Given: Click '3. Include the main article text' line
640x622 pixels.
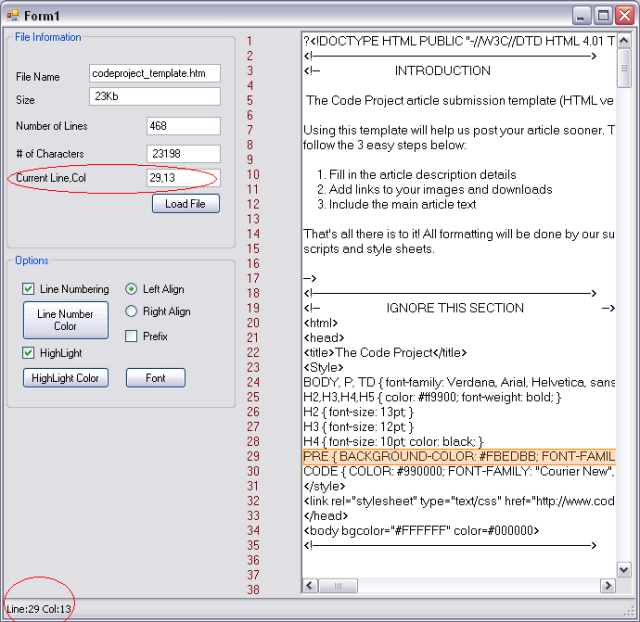Looking at the screenshot, I should 397,204.
